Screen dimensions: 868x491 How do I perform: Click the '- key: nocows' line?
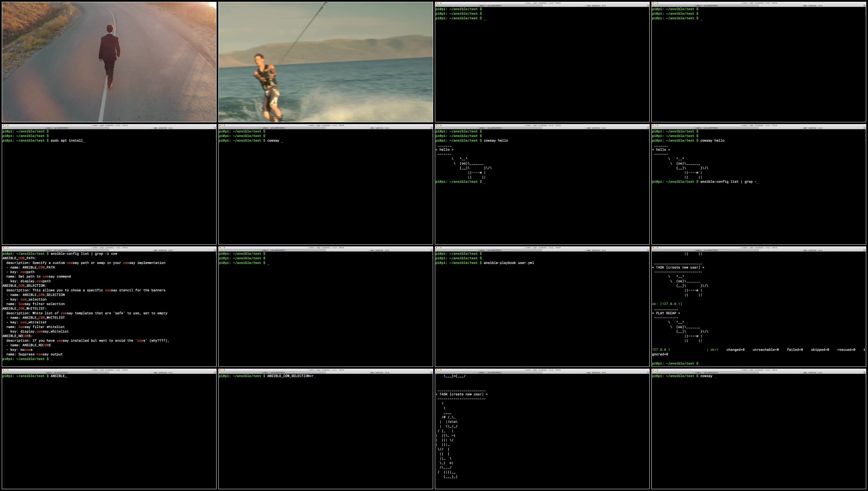pos(19,350)
